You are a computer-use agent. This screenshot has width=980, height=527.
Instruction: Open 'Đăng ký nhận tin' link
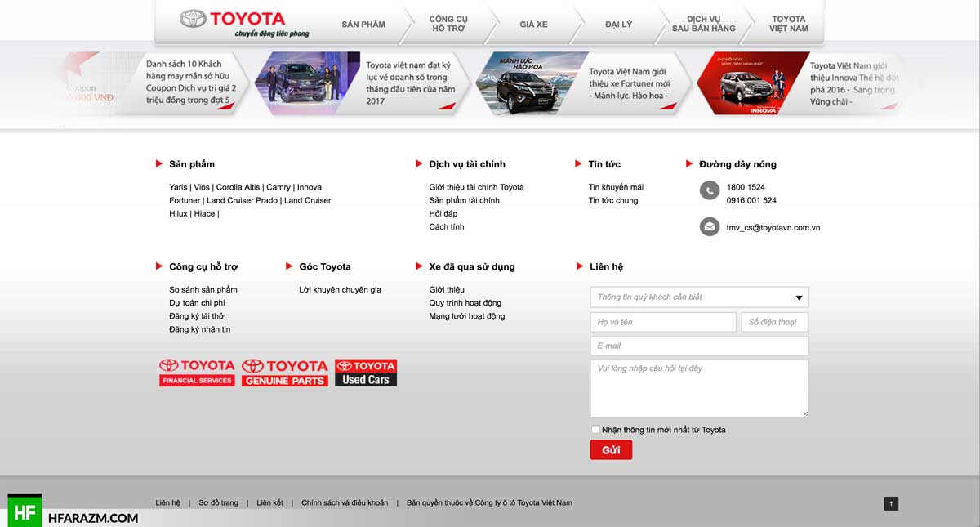(x=200, y=329)
